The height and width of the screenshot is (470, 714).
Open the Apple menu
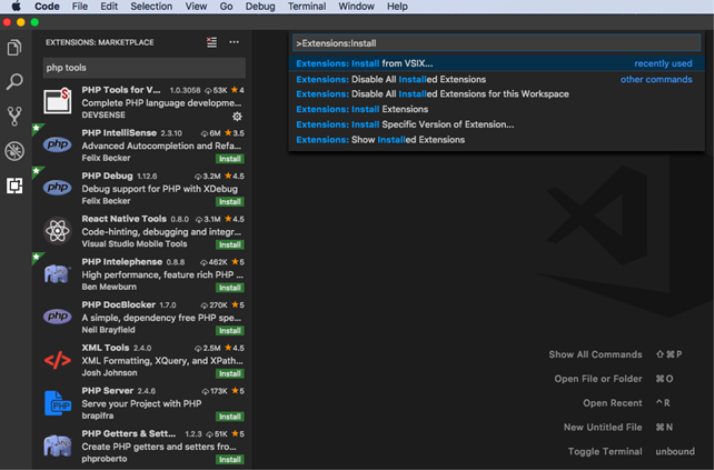pos(16,6)
